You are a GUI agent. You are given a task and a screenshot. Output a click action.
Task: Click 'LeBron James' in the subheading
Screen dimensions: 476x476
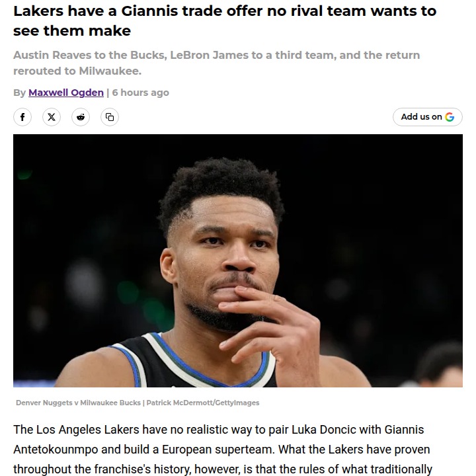(209, 55)
